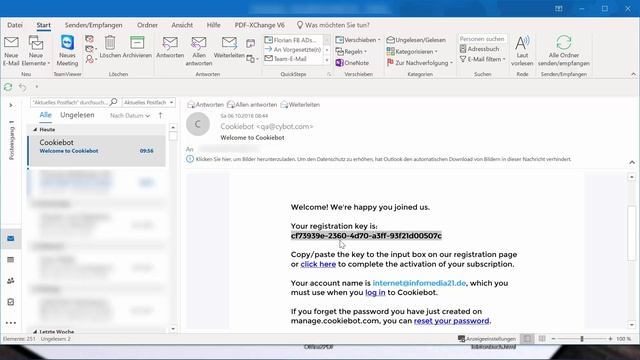Switch to the Start tab

pyautogui.click(x=44, y=25)
